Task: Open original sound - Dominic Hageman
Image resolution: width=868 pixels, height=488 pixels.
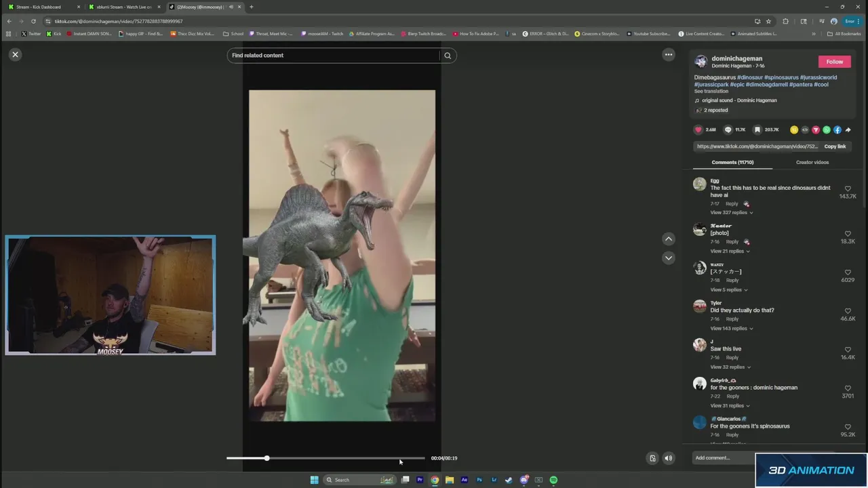Action: (739, 100)
